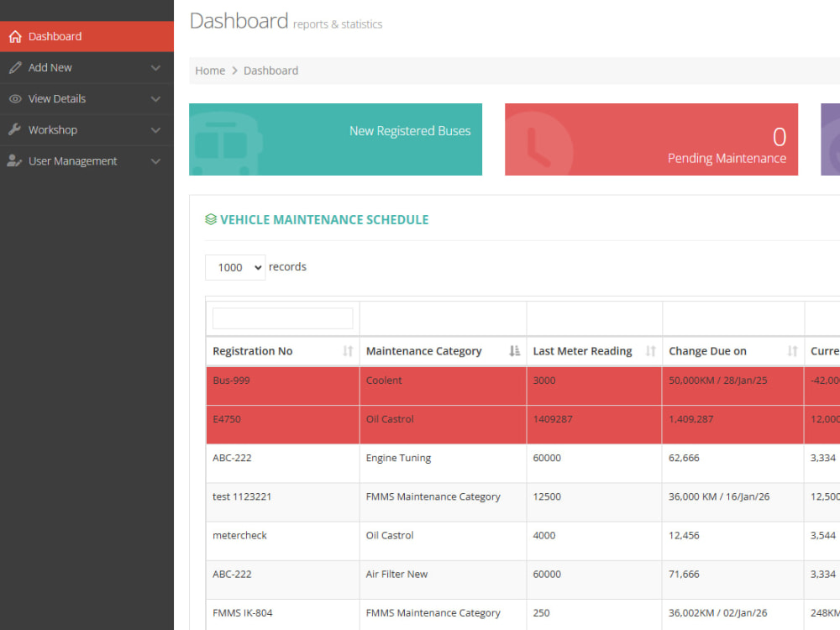Click the Workshop wrench icon
This screenshot has width=840, height=630.
coord(15,129)
